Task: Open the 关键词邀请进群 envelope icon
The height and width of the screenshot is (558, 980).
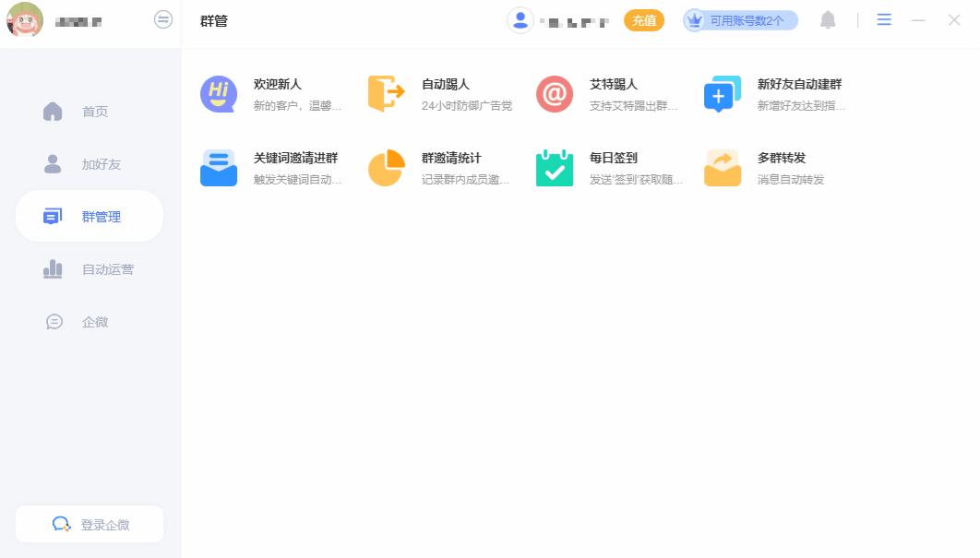Action: [218, 168]
